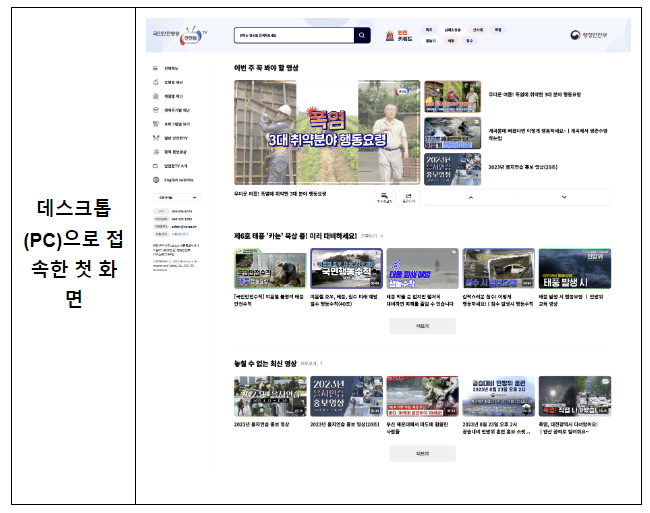The width and height of the screenshot is (650, 513).
Task: Open the 부산 해운대 waves news thumbnail
Action: click(422, 396)
